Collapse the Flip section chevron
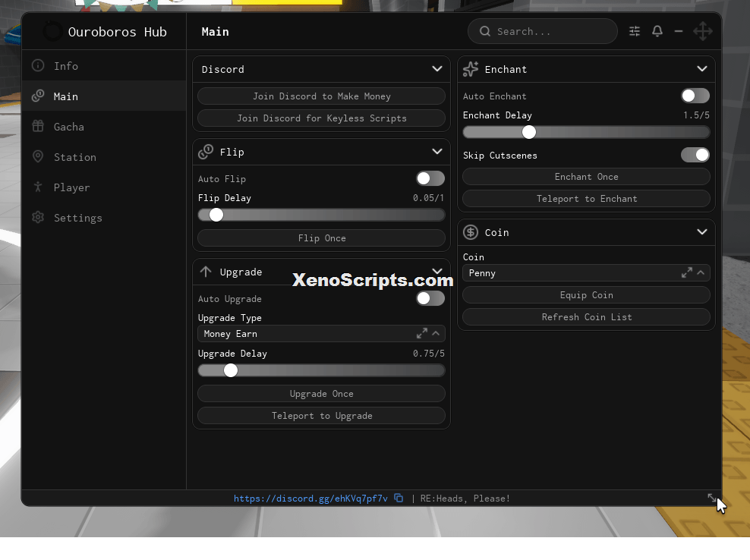This screenshot has width=750, height=560. (x=437, y=152)
